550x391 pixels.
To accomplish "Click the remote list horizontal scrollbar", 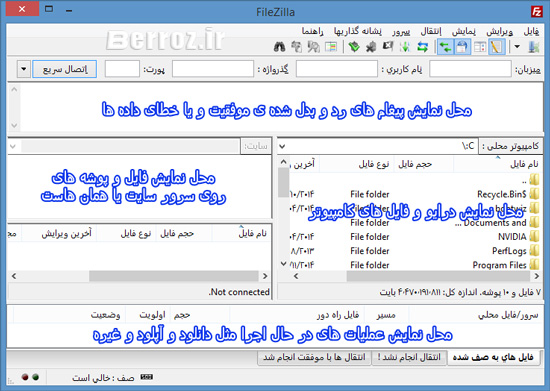I will (x=174, y=276).
